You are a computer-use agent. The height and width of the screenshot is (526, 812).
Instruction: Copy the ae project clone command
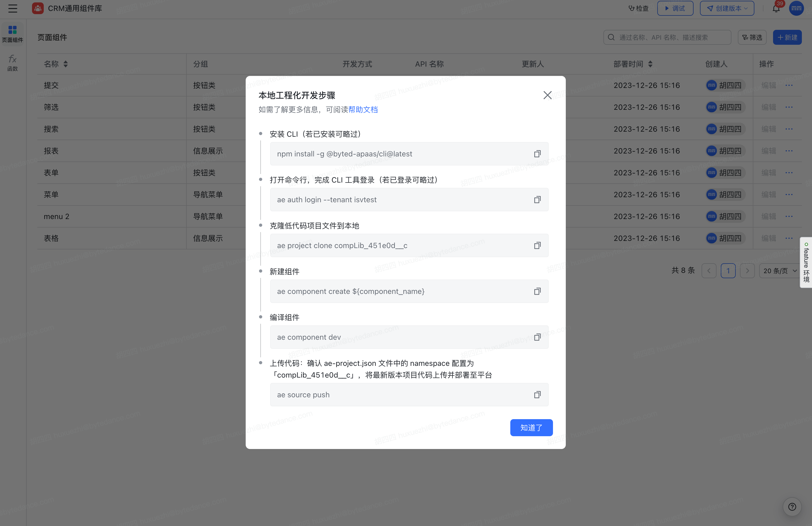point(537,245)
